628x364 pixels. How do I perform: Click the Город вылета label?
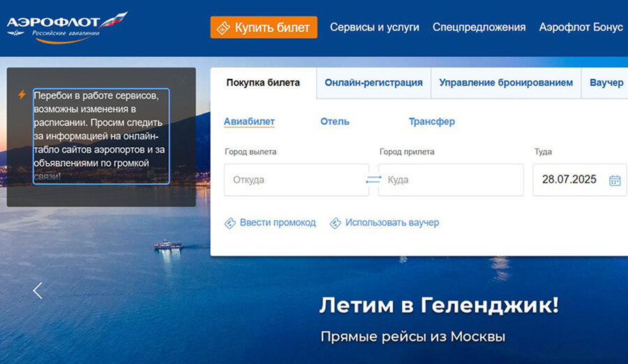click(x=251, y=152)
